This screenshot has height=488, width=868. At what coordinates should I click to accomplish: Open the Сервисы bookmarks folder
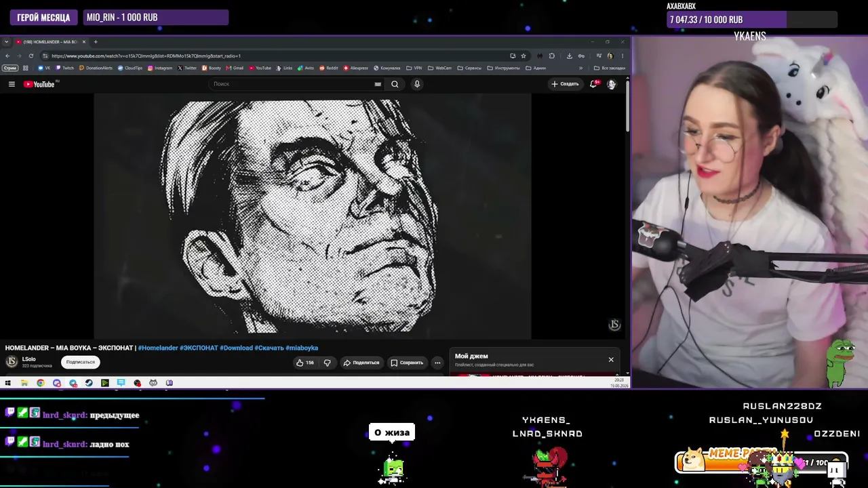469,68
